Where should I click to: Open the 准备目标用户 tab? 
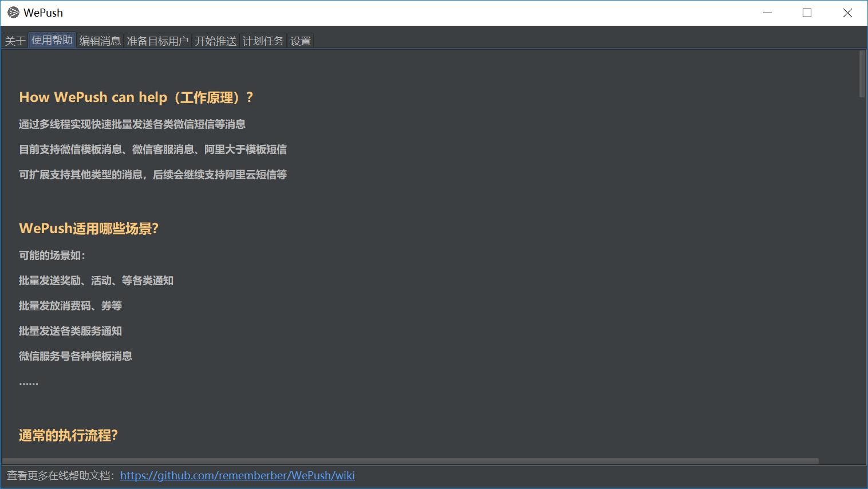157,41
